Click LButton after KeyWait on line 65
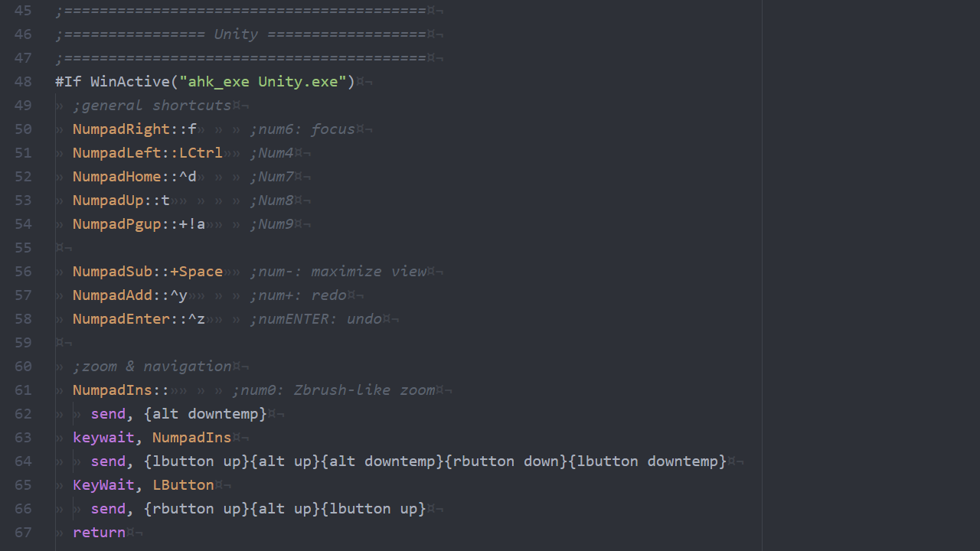This screenshot has width=980, height=551. point(183,485)
